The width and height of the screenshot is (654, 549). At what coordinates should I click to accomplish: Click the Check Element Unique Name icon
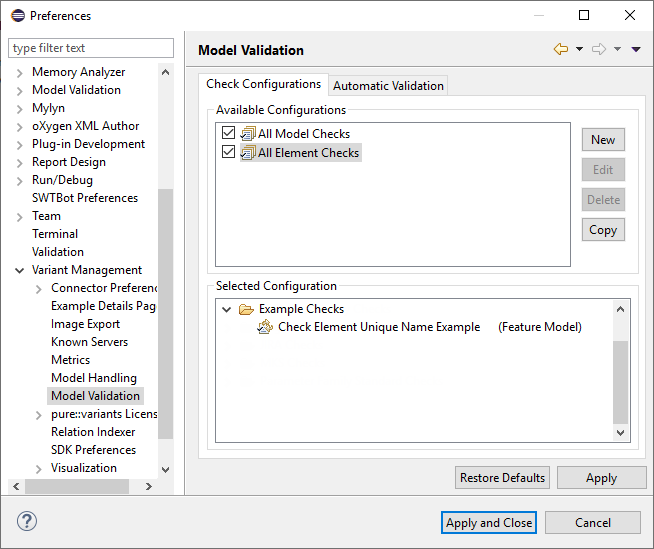(x=265, y=328)
